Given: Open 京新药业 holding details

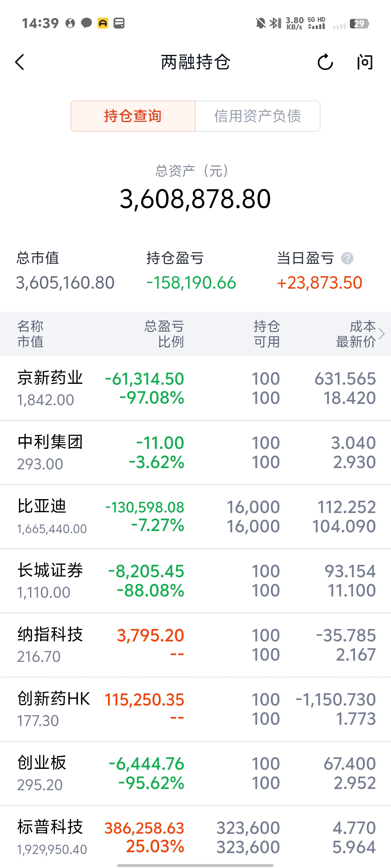Looking at the screenshot, I should point(195,388).
